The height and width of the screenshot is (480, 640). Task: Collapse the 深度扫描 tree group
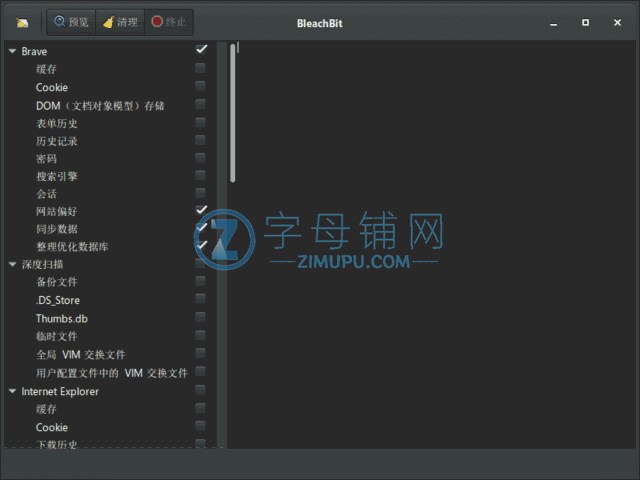[12, 264]
